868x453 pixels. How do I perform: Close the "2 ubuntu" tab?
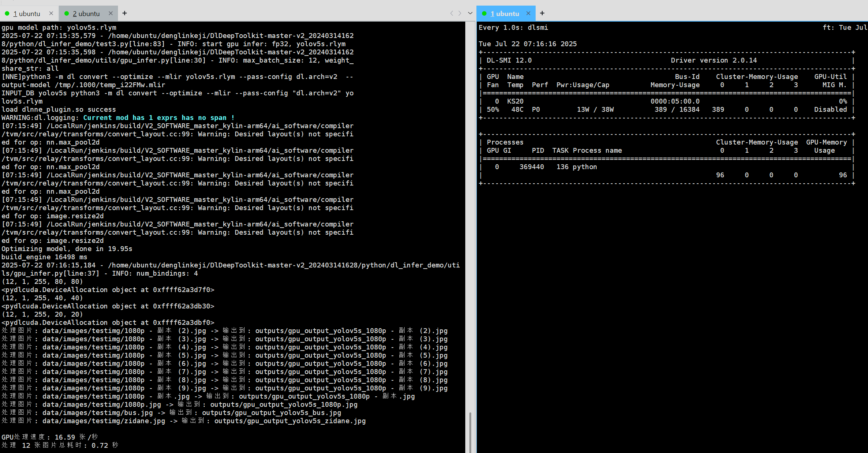tap(111, 13)
